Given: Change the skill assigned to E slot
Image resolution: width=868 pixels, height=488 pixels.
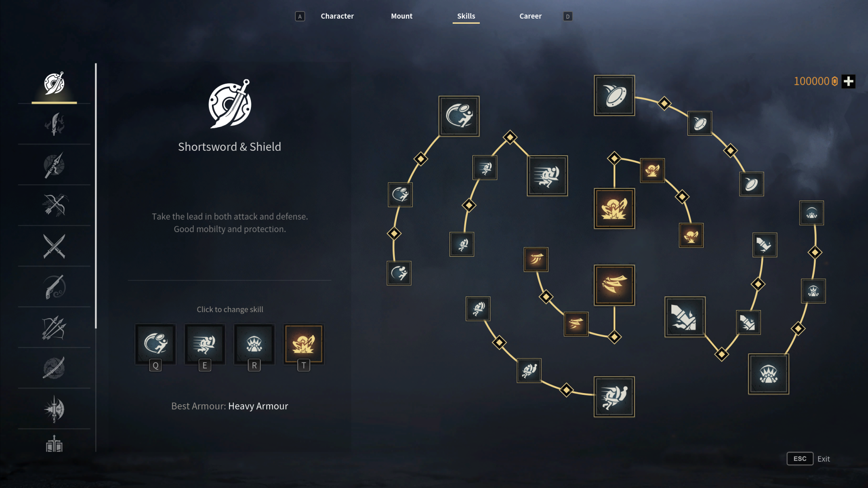Looking at the screenshot, I should (205, 344).
